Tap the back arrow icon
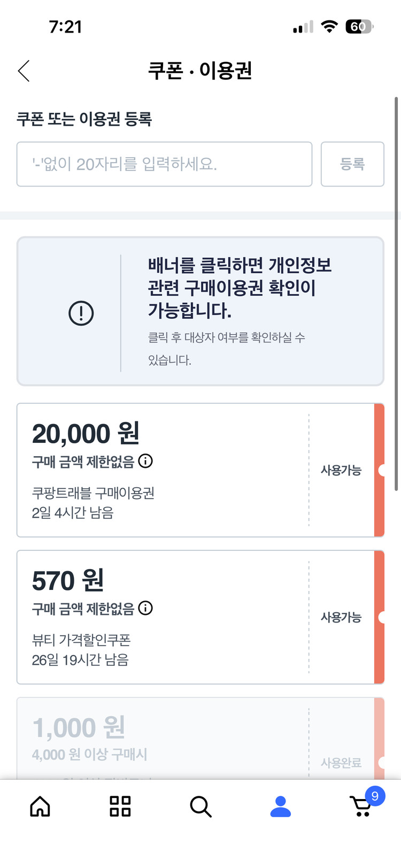Screen dimensions: 401x868 (x=24, y=71)
